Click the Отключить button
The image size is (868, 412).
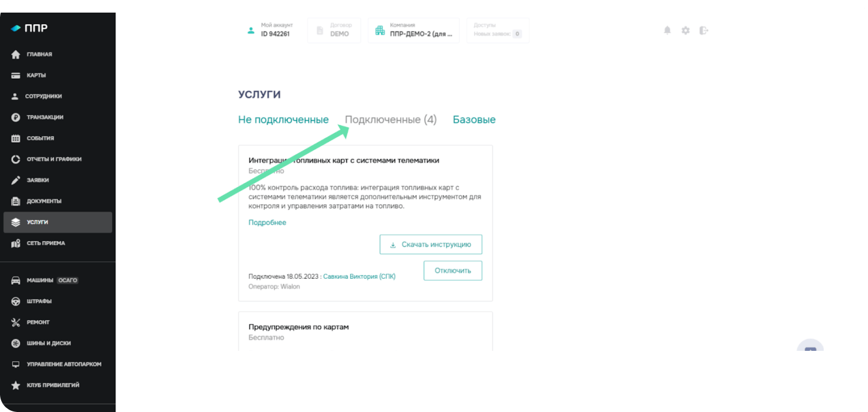point(453,270)
